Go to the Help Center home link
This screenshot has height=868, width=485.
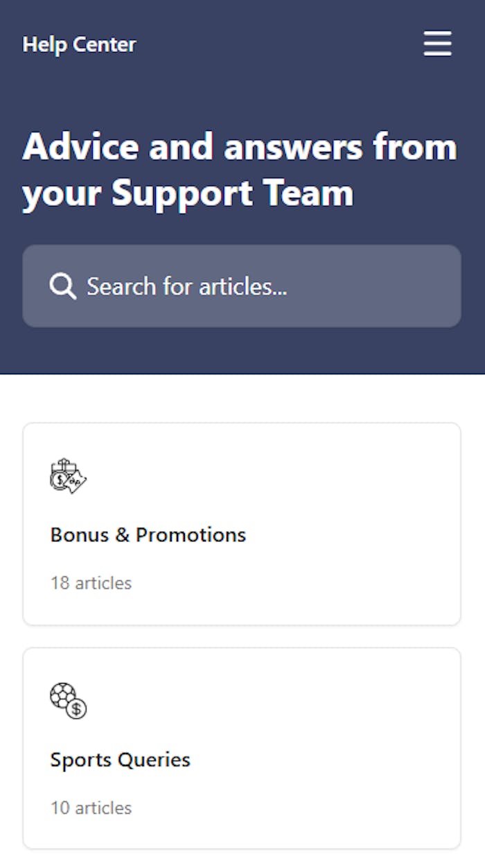[x=79, y=44]
